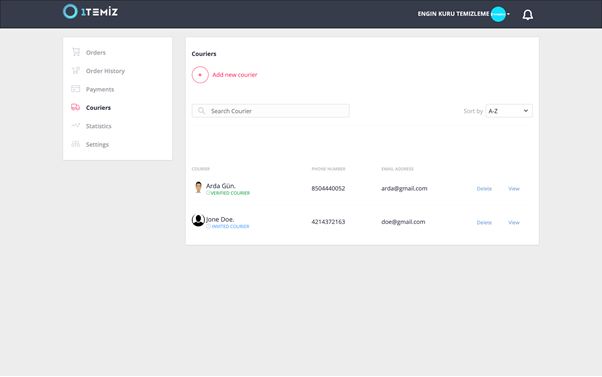The height and width of the screenshot is (377, 602).
Task: View Jone Doe courier details
Action: pyautogui.click(x=514, y=222)
